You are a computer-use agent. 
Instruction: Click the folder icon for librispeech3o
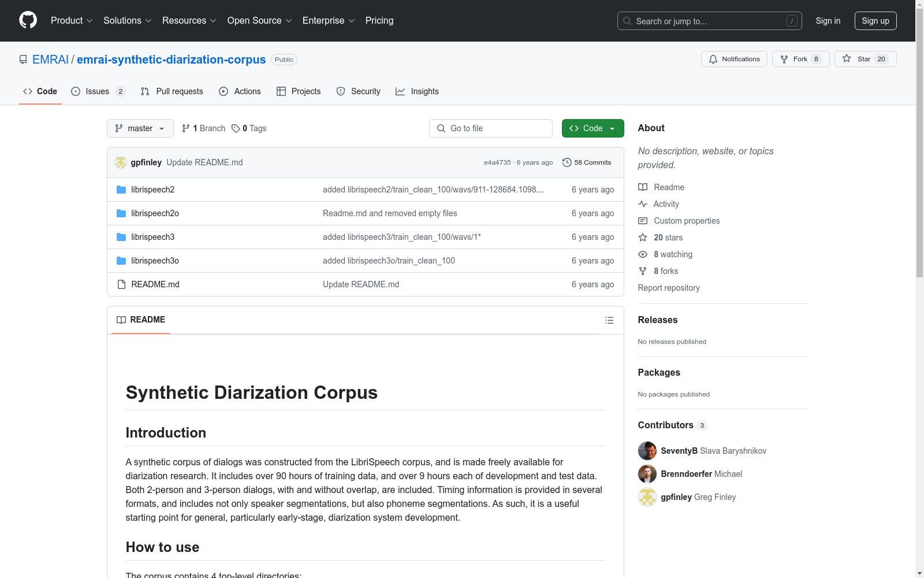coord(121,261)
